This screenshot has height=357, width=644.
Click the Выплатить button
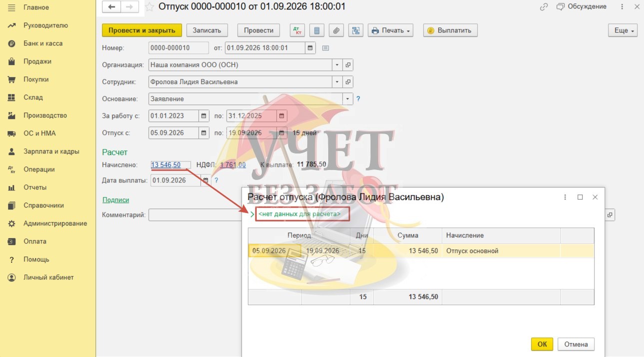pos(450,30)
